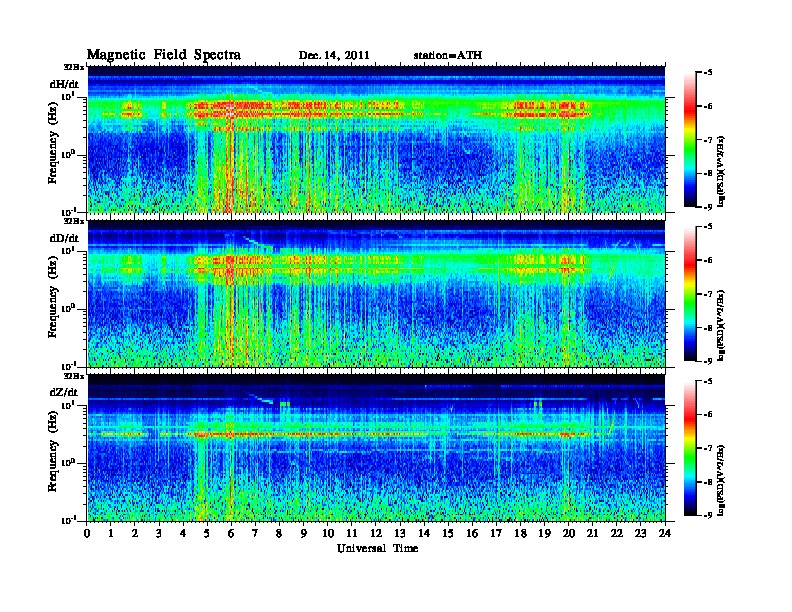Click the 10^0 frequency tick of dZ/dt panel
The height and width of the screenshot is (612, 792).
(67, 462)
